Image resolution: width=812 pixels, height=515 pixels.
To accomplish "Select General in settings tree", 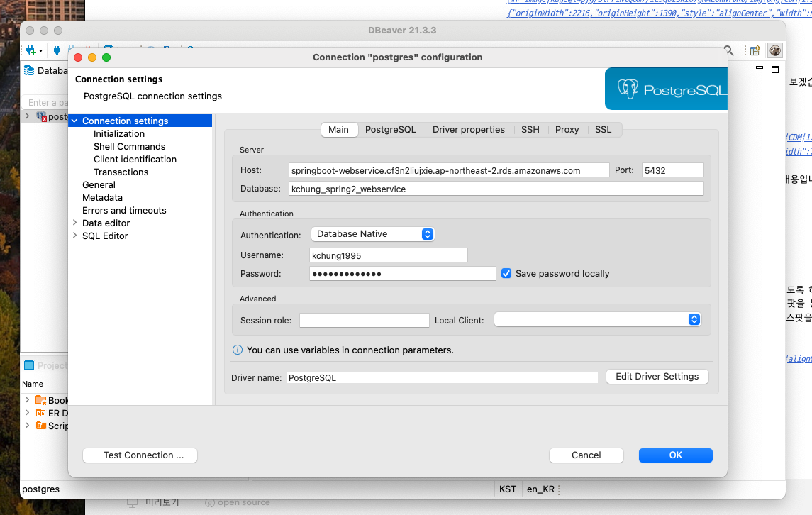I will pos(99,185).
